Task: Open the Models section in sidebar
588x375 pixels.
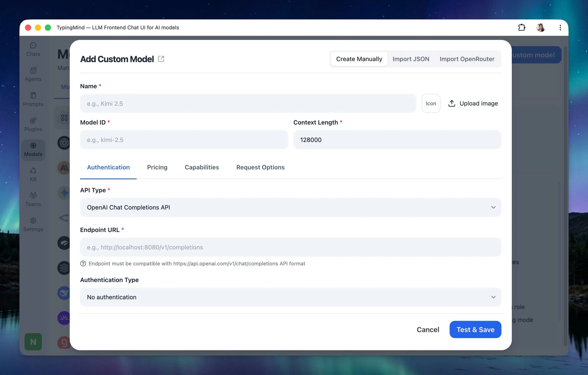Action: [x=33, y=150]
